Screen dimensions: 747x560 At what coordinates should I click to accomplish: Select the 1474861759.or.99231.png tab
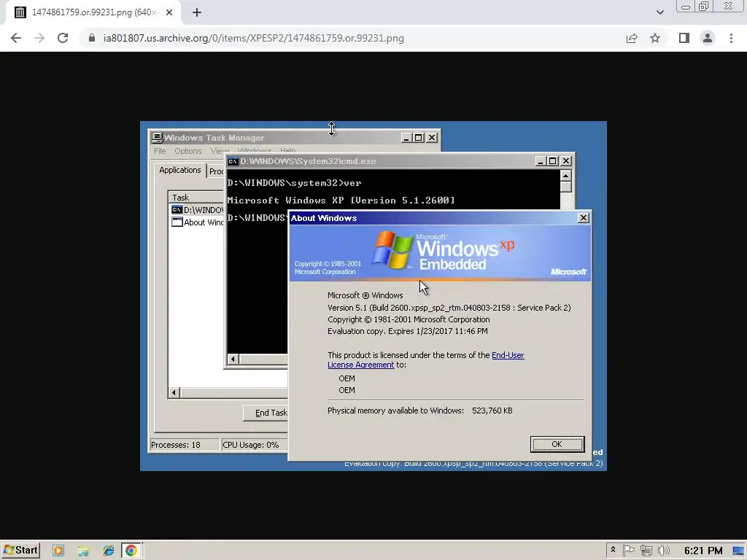coord(93,12)
